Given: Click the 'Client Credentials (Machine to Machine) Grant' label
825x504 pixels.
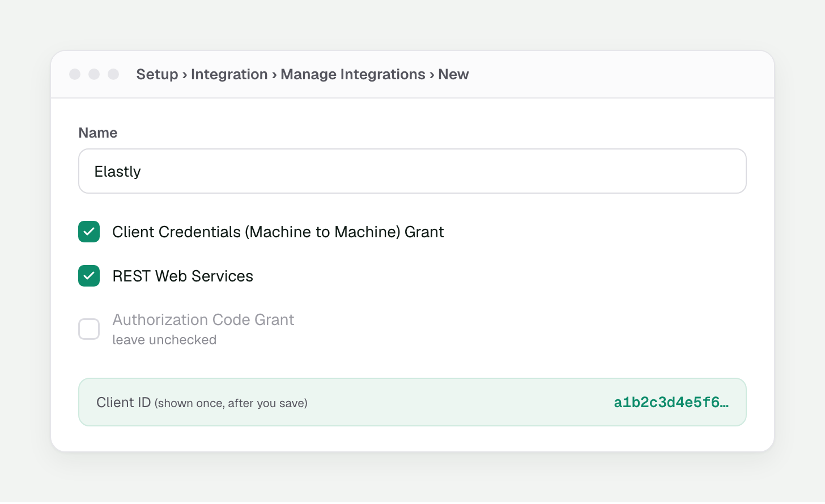Looking at the screenshot, I should pyautogui.click(x=278, y=232).
